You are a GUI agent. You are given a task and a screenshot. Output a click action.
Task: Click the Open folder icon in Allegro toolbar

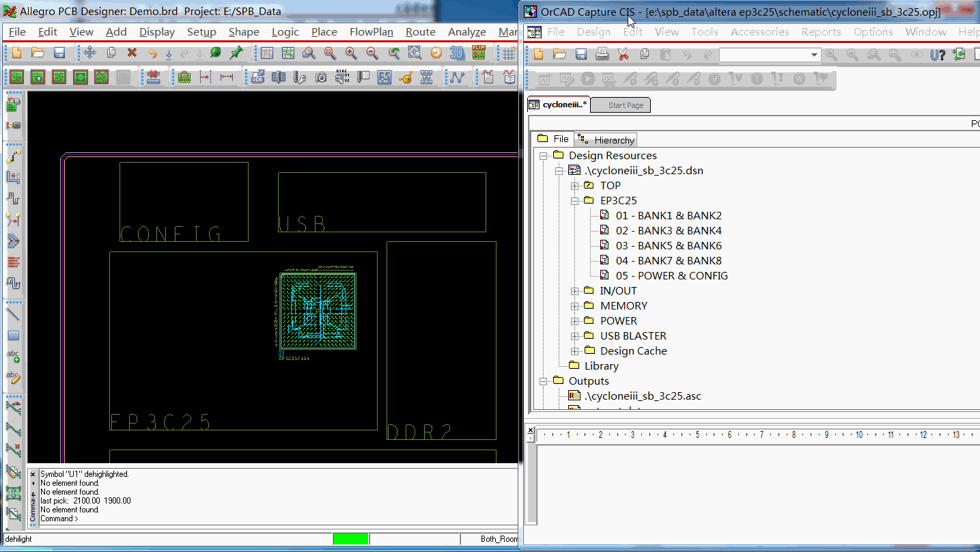tap(38, 53)
